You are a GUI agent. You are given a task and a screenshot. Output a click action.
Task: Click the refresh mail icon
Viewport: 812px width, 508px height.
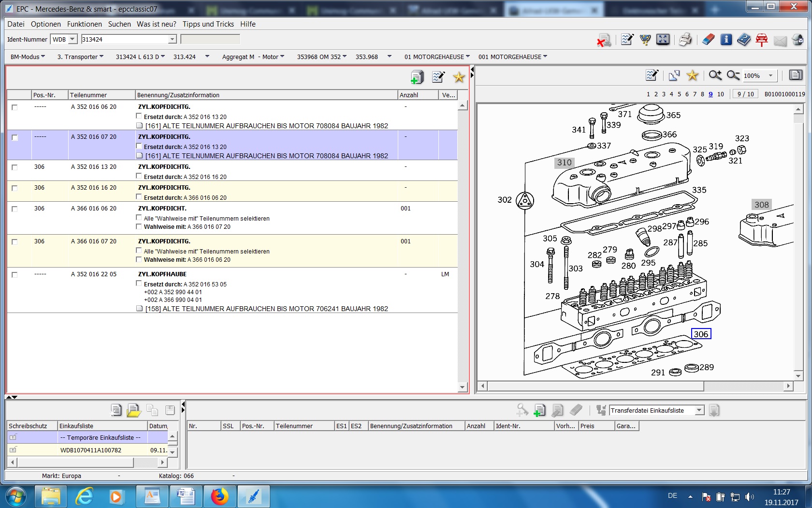pyautogui.click(x=798, y=40)
